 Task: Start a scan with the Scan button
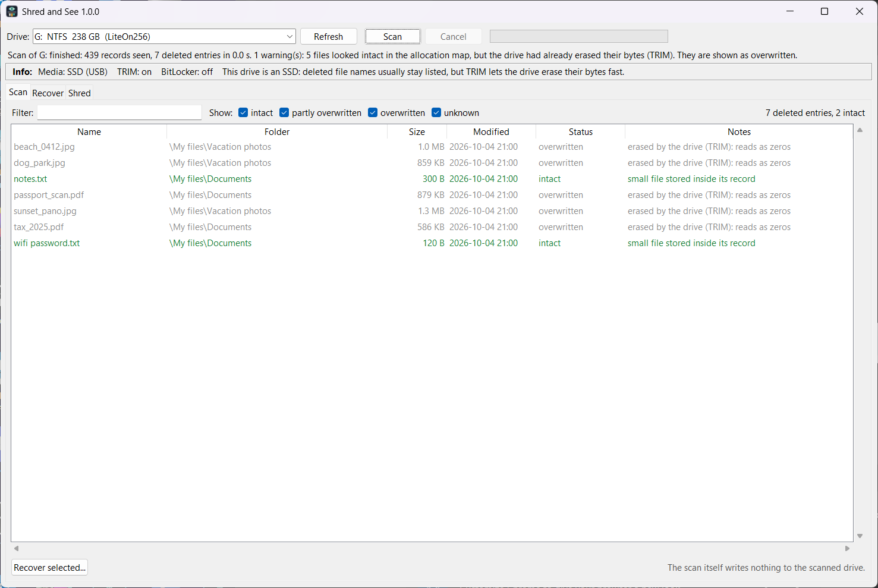click(x=392, y=36)
